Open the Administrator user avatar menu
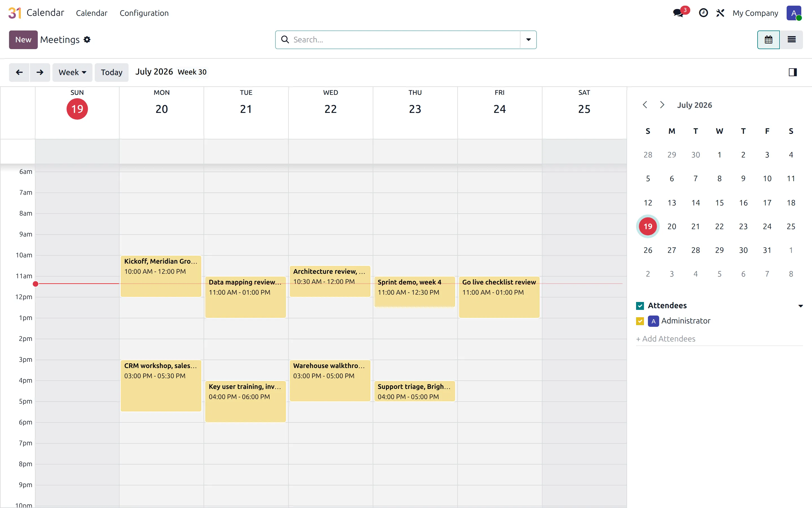Viewport: 812px width, 508px height. click(x=794, y=13)
